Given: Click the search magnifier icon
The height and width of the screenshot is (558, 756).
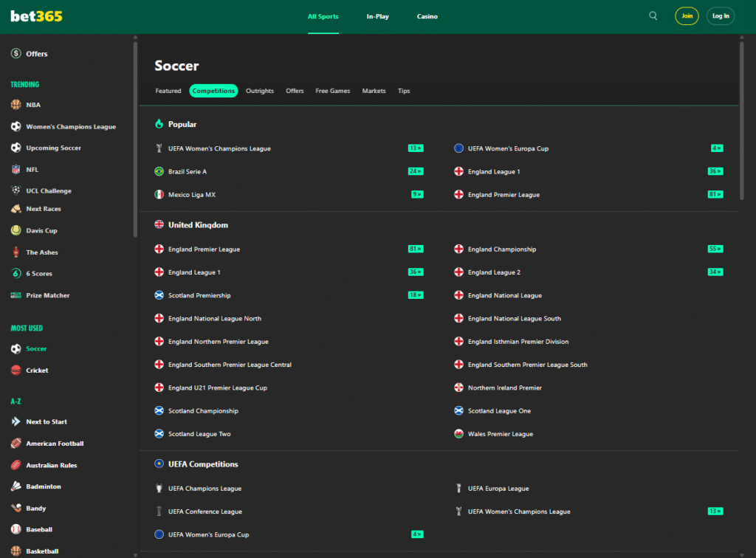Looking at the screenshot, I should 653,15.
